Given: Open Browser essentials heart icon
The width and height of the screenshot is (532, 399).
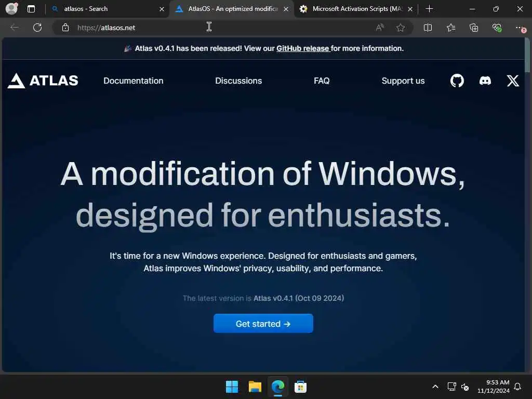Looking at the screenshot, I should pyautogui.click(x=497, y=28).
